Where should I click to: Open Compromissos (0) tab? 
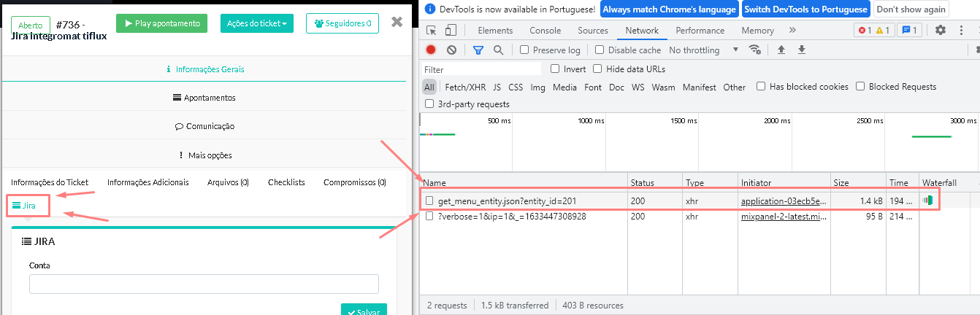click(x=355, y=182)
